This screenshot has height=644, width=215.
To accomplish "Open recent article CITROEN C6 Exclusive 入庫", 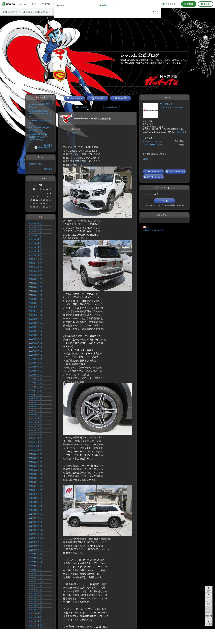I will coord(40,122).
